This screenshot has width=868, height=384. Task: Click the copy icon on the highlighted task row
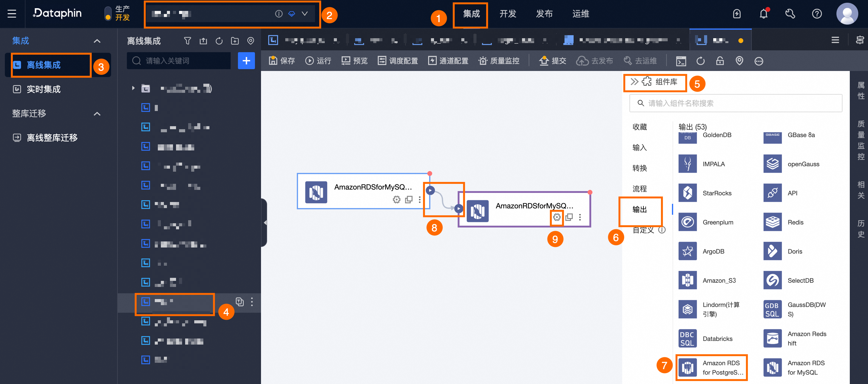pos(239,302)
